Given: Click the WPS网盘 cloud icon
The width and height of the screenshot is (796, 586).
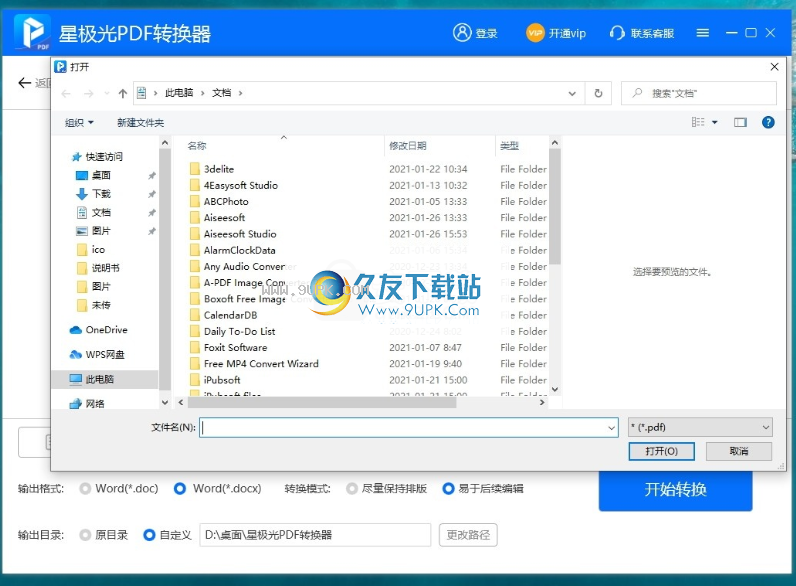Looking at the screenshot, I should pyautogui.click(x=76, y=354).
